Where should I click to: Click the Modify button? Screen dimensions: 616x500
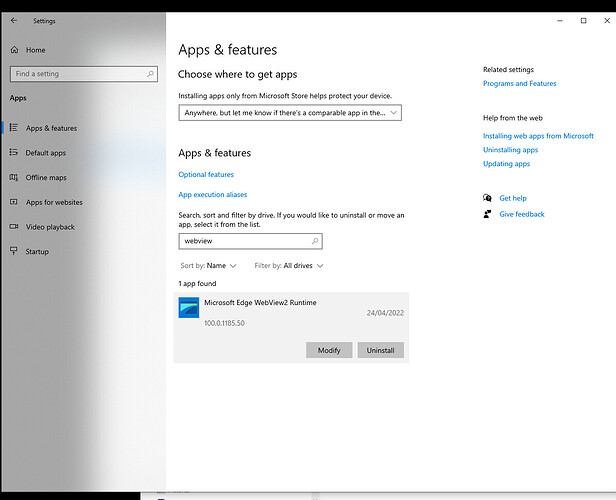(329, 350)
